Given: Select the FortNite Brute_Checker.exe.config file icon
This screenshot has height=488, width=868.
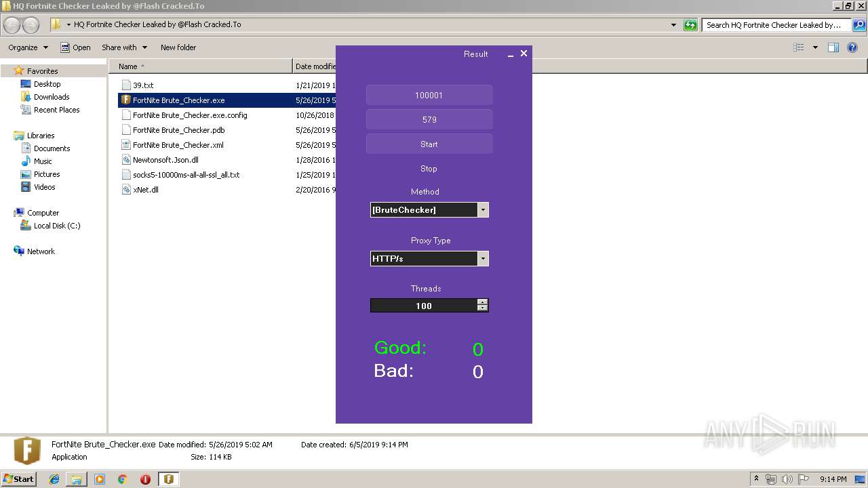Looking at the screenshot, I should [125, 115].
